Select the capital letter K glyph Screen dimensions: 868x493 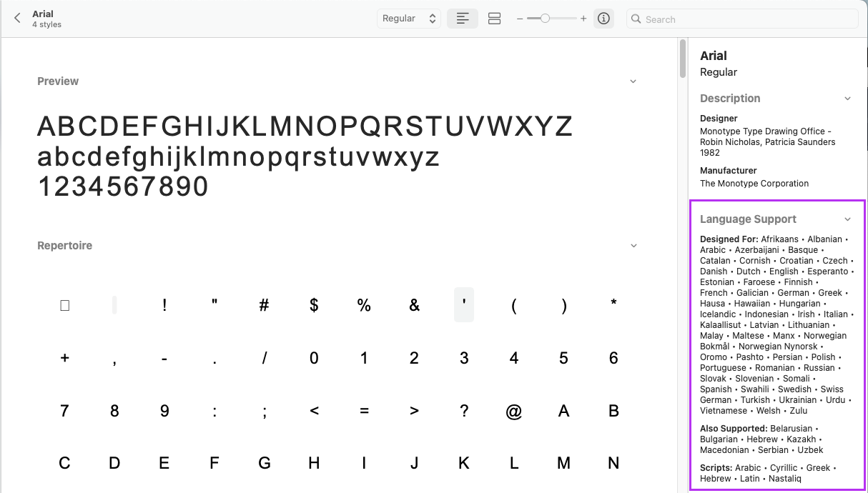click(x=464, y=463)
